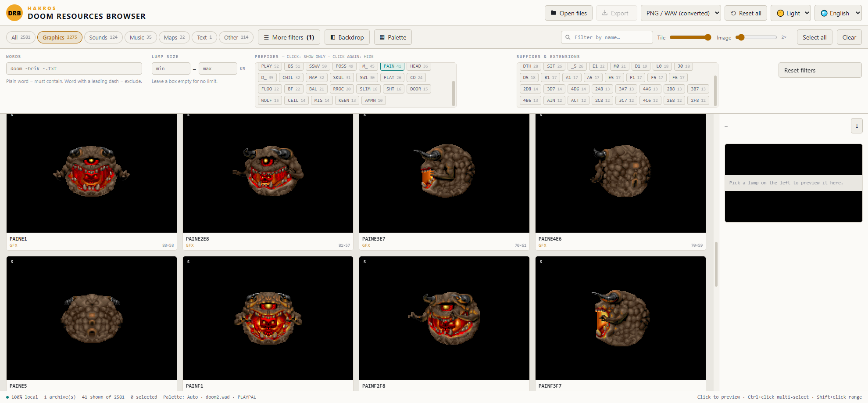
Task: Show all lumps with the All tab
Action: tap(21, 37)
